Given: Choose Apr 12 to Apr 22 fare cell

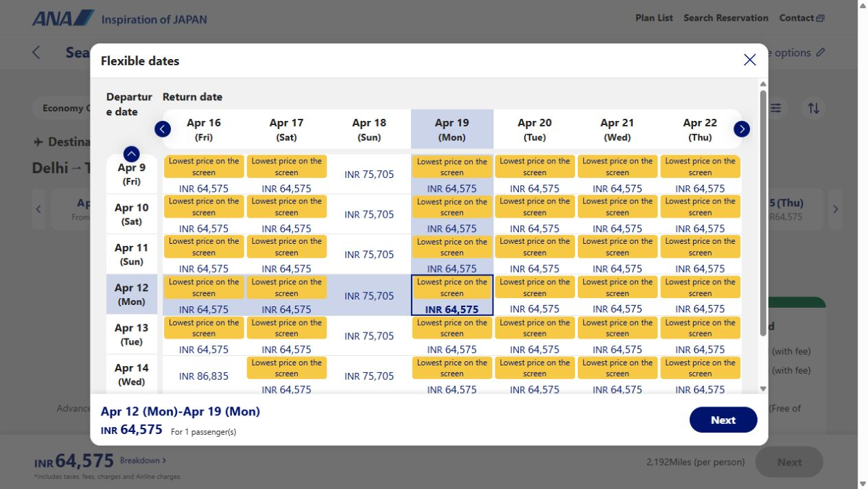Looking at the screenshot, I should [x=700, y=295].
